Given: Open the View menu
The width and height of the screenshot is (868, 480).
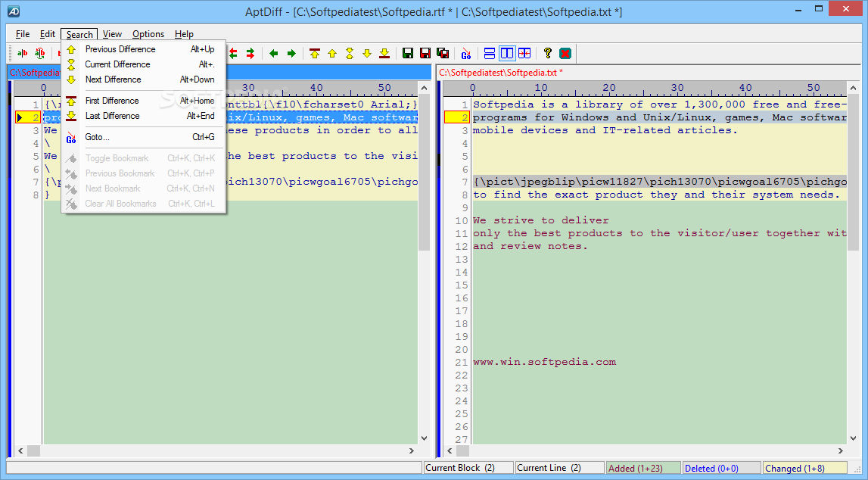Looking at the screenshot, I should pos(112,34).
